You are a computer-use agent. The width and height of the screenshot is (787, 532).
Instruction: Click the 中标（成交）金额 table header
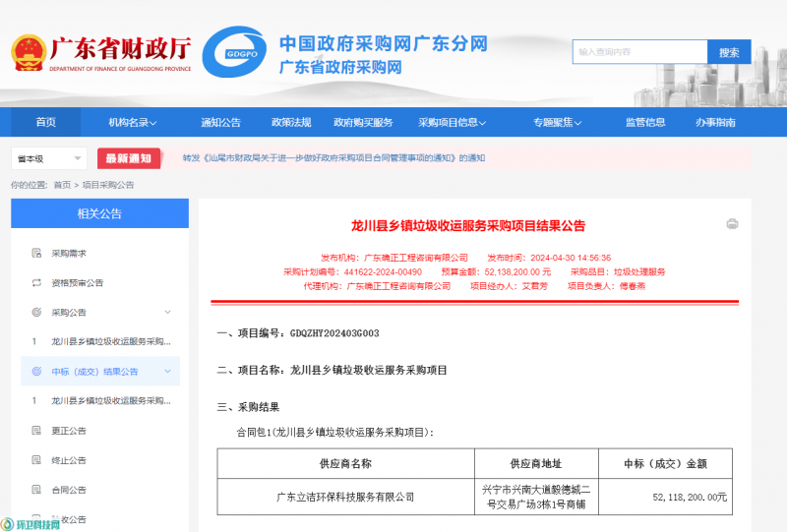point(666,464)
